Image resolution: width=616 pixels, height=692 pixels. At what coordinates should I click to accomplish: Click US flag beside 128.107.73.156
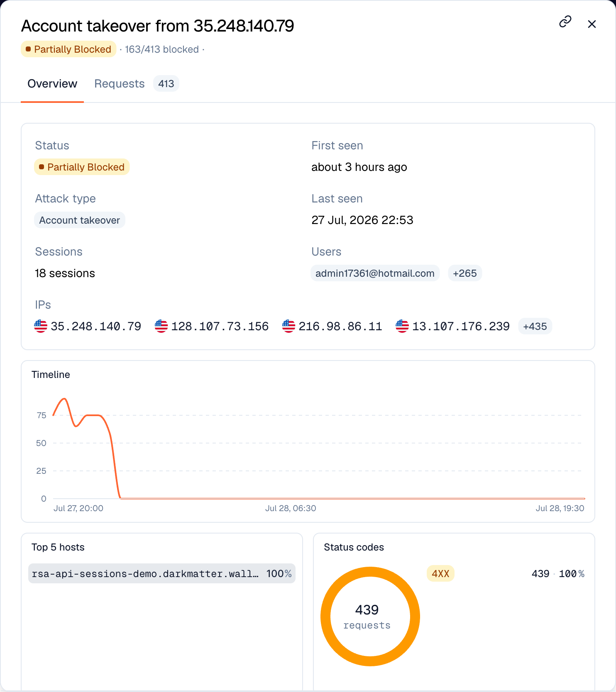(161, 326)
